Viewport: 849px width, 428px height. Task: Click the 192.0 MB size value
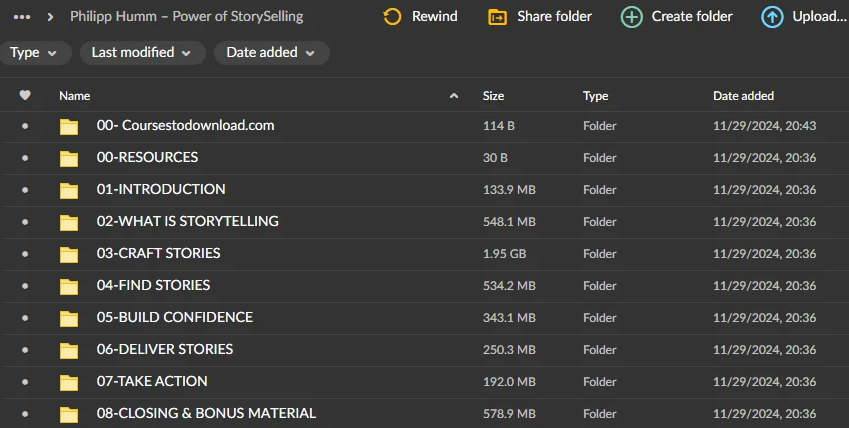click(509, 381)
